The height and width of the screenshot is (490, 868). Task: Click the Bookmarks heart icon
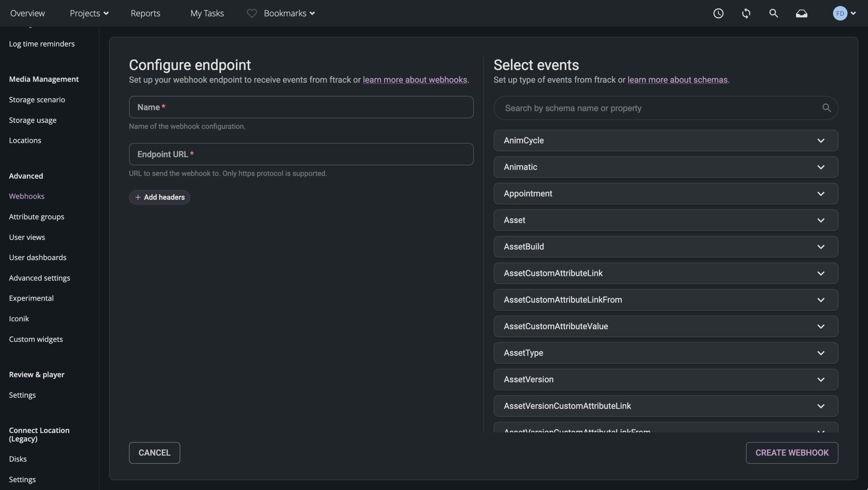pyautogui.click(x=252, y=13)
